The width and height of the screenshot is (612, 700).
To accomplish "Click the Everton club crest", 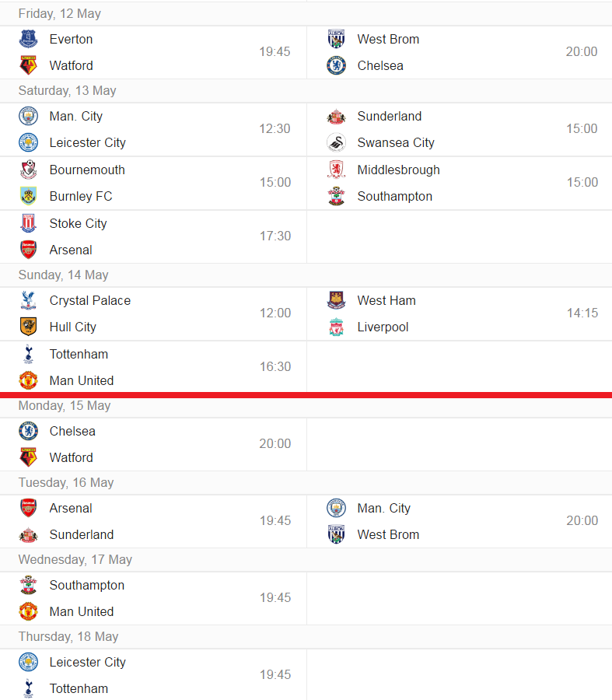I will (28, 39).
